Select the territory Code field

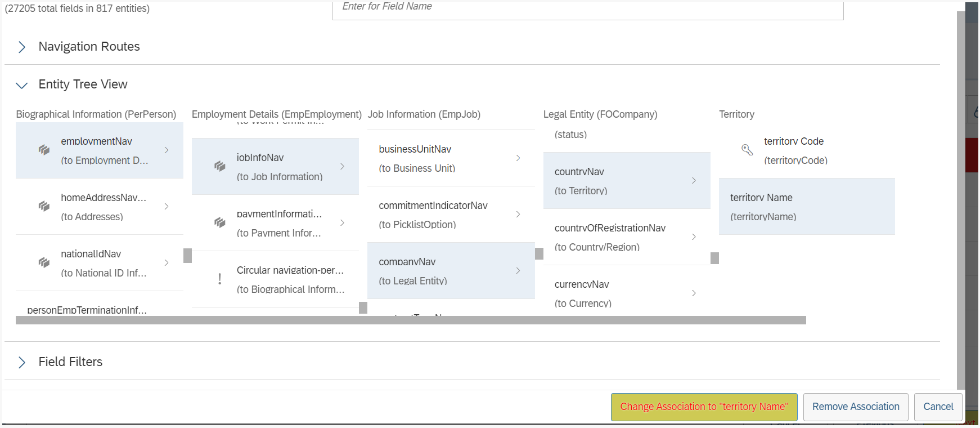[x=807, y=150]
